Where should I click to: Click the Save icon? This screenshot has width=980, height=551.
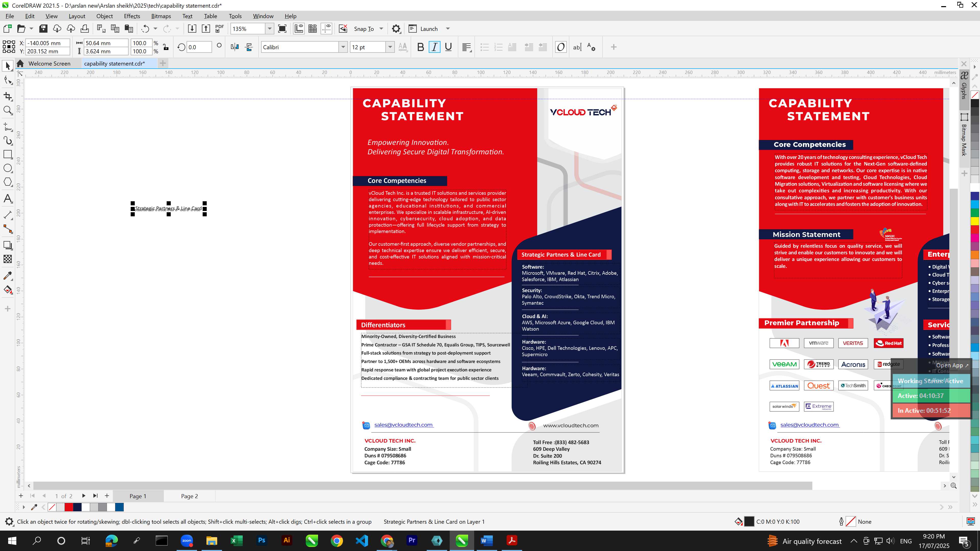43,29
